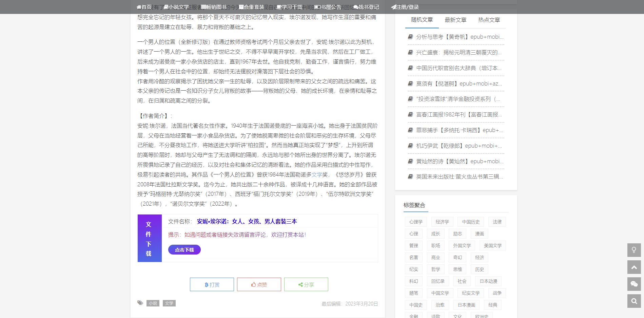Open the 书屋公告 menu item
The height and width of the screenshot is (318, 644).
[x=328, y=7]
